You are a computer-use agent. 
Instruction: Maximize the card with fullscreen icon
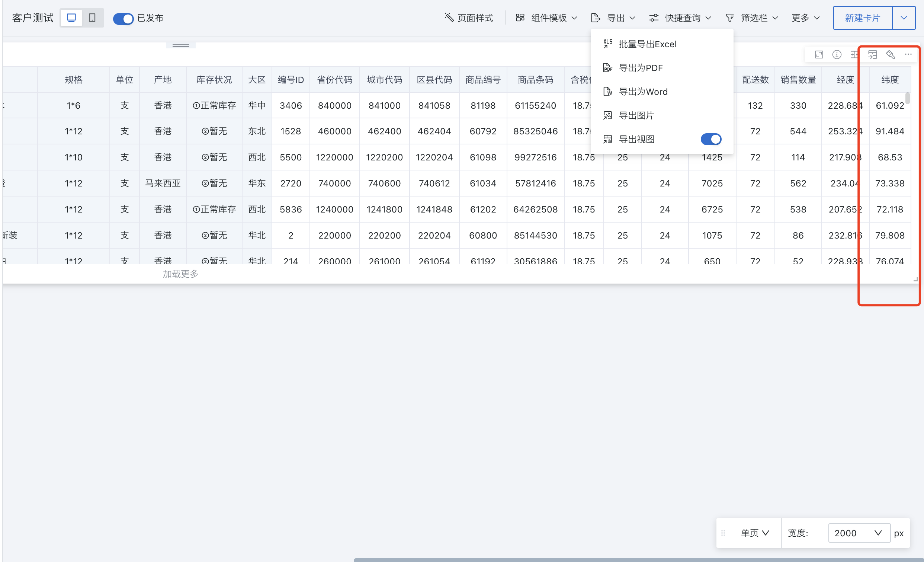pyautogui.click(x=819, y=55)
